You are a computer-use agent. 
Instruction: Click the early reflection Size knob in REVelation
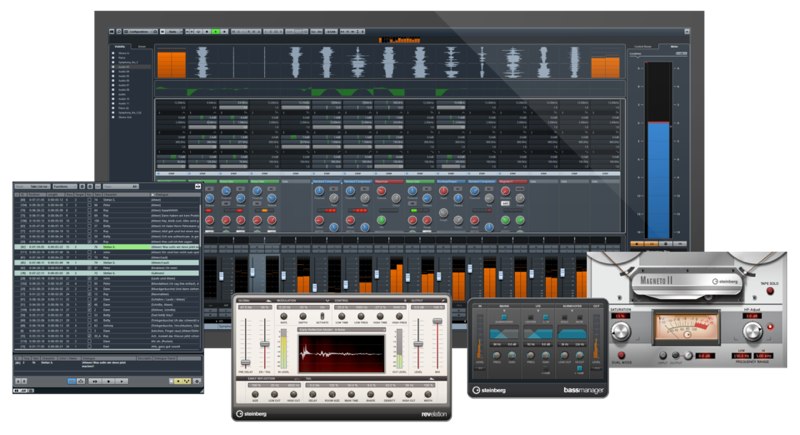point(255,394)
